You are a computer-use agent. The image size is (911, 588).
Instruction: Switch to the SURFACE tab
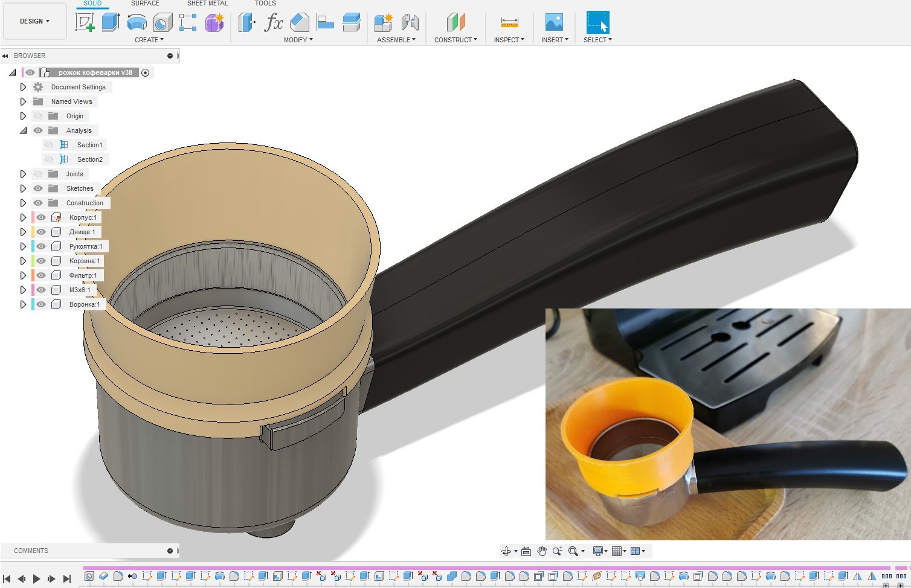(145, 3)
